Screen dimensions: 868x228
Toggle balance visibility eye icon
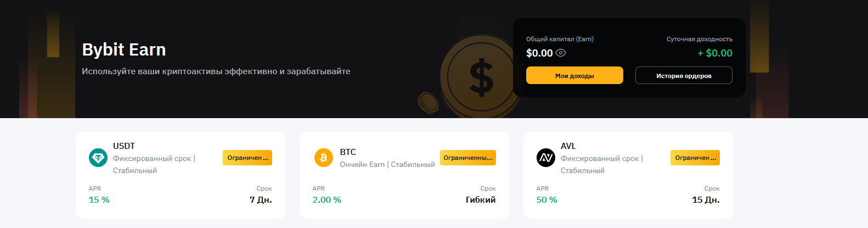click(x=561, y=53)
